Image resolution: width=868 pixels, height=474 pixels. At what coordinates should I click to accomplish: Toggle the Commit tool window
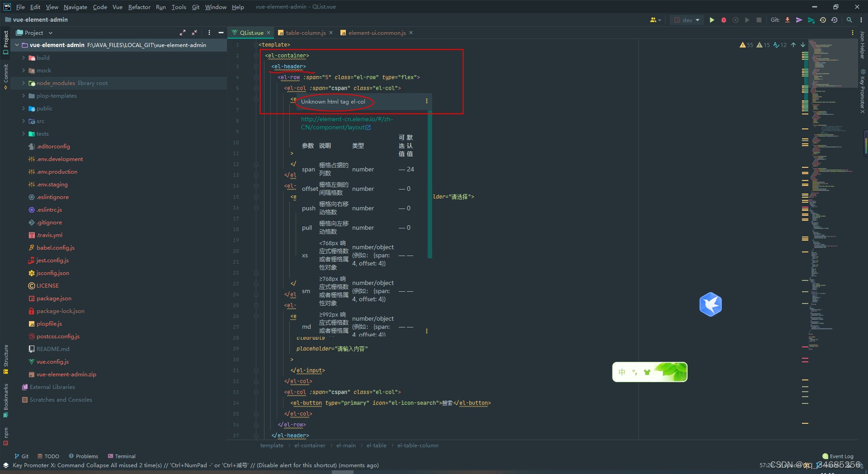pos(5,76)
